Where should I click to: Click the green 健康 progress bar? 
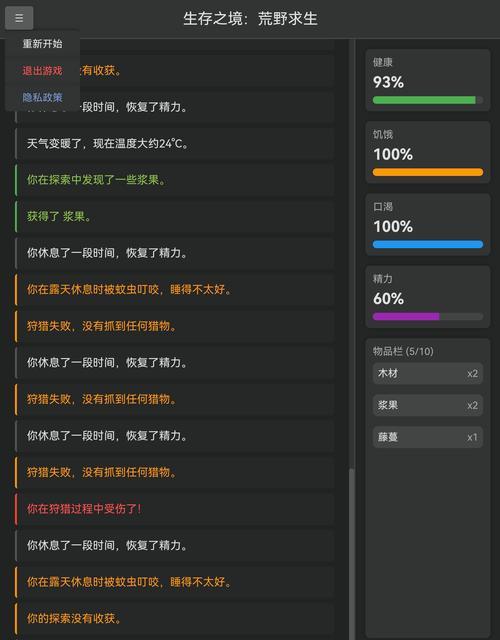428,100
